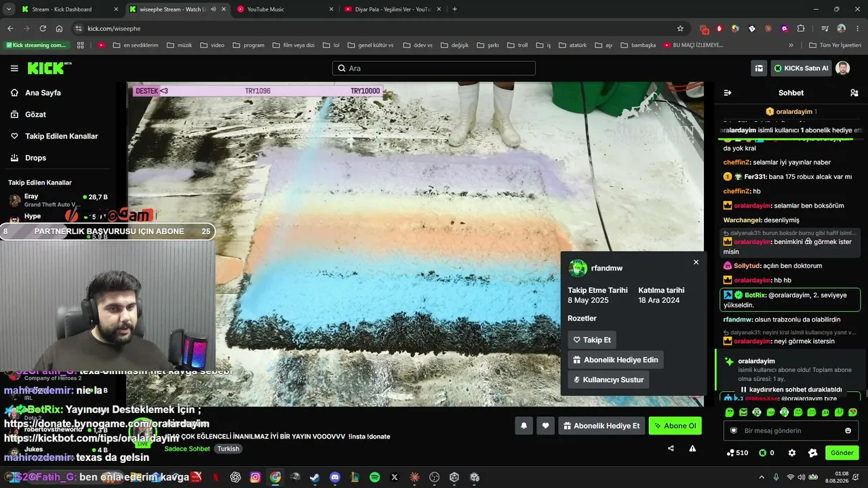This screenshot has width=868, height=488.
Task: Click Kullanıcıyı Sustur to mute rfandmw
Action: pos(608,380)
